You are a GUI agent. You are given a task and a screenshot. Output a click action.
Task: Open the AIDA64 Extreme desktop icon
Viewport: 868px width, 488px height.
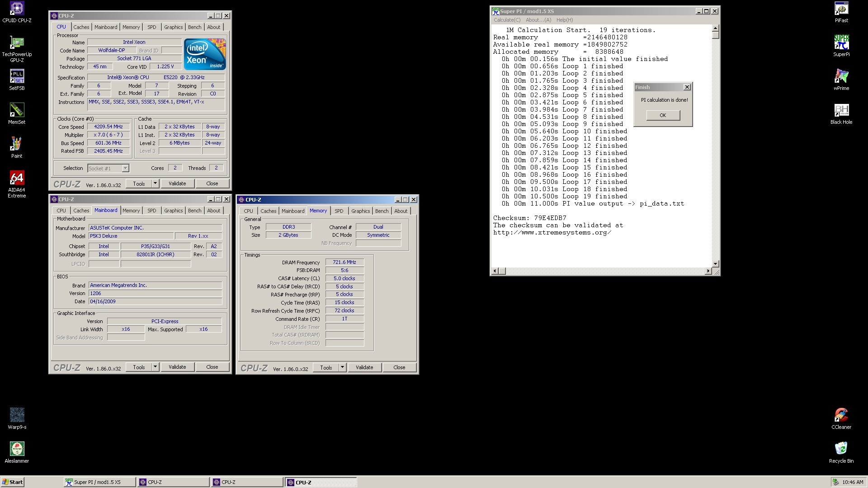pos(17,185)
